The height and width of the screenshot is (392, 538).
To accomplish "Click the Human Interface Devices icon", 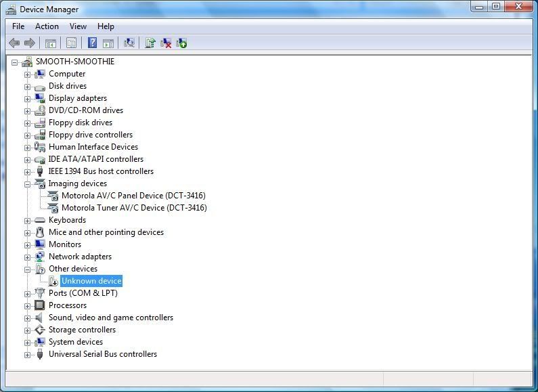I will point(40,147).
